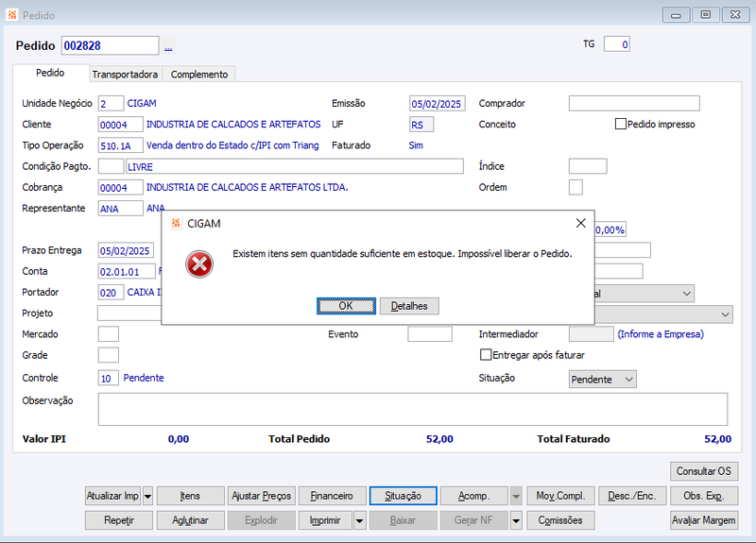Switch to the Complemento tab
The image size is (756, 543).
point(199,75)
